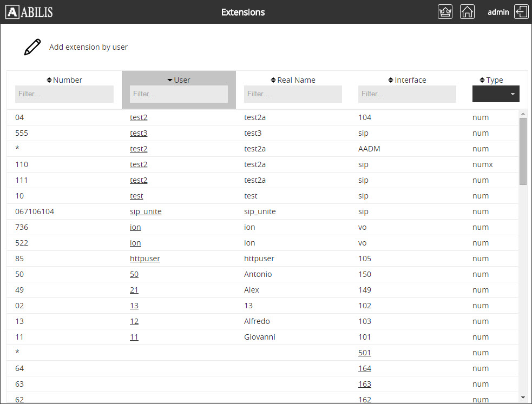Click the pencil add extension icon
The image size is (532, 404).
[x=32, y=47]
